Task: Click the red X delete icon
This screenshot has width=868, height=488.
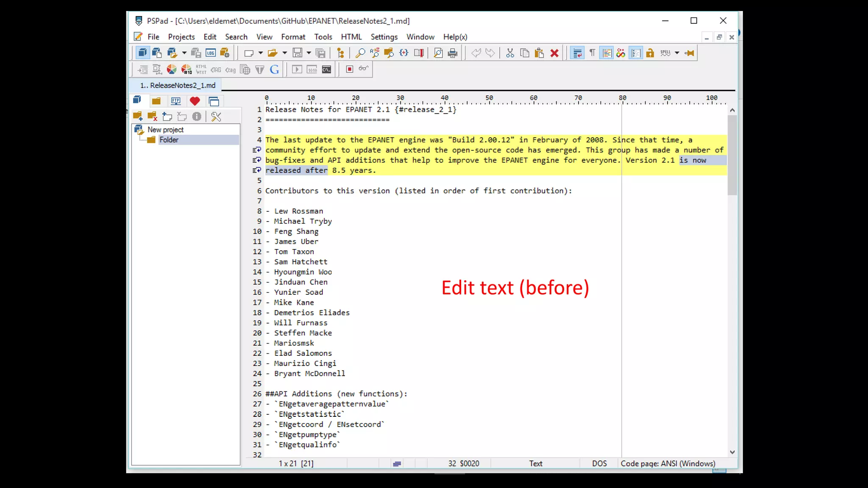Action: [x=554, y=53]
